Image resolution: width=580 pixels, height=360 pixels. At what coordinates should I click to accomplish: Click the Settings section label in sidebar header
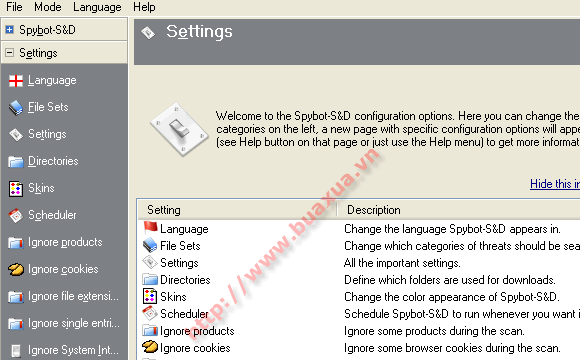click(38, 53)
